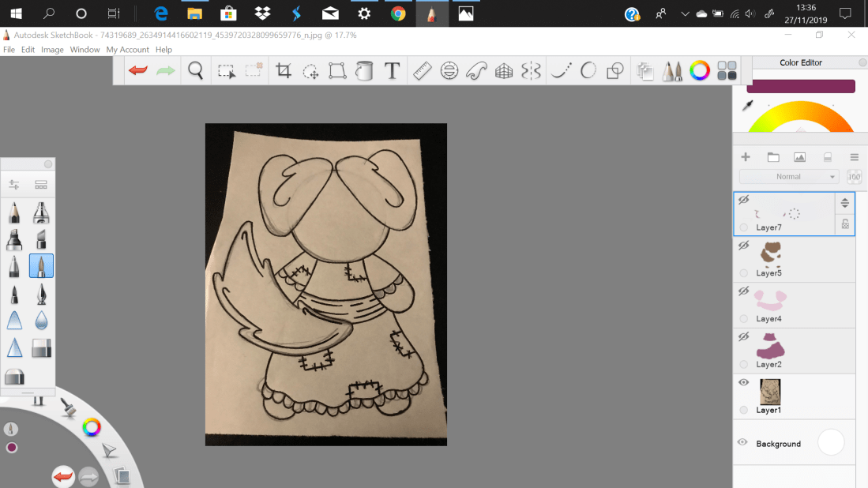Toggle visibility of Layer4
The image size is (868, 488).
tap(743, 291)
